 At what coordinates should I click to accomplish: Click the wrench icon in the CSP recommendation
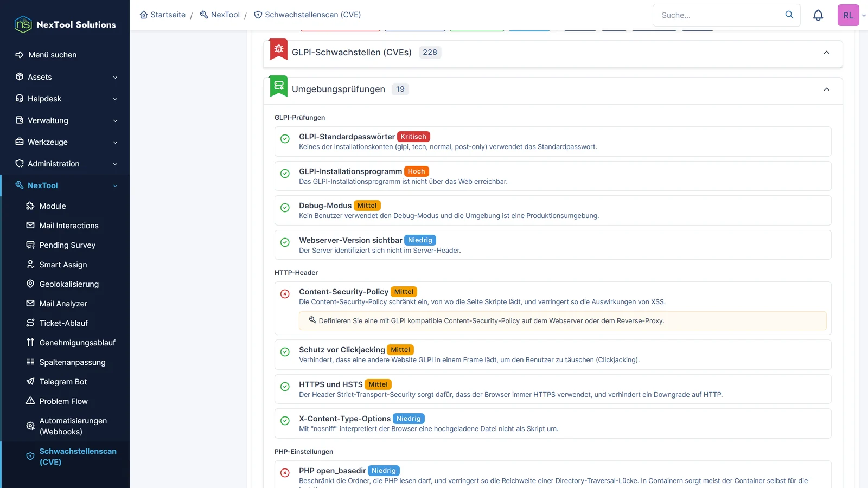tap(312, 320)
